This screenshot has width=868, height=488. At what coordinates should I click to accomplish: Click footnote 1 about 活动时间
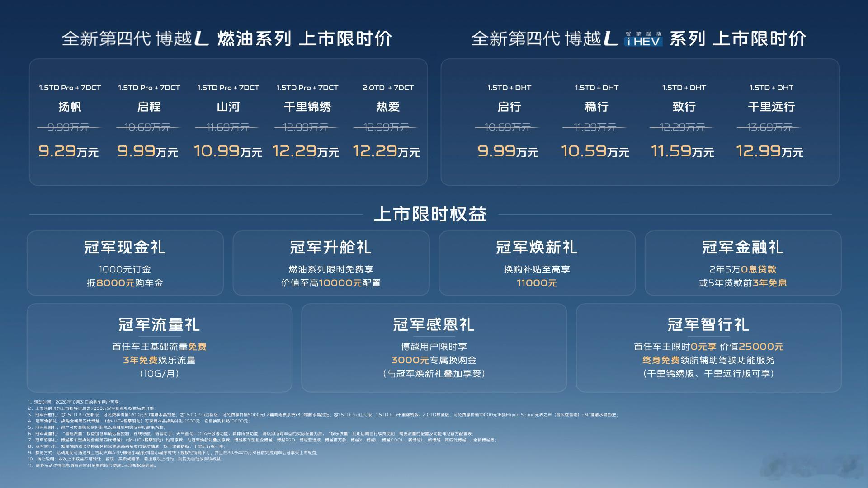pos(74,402)
